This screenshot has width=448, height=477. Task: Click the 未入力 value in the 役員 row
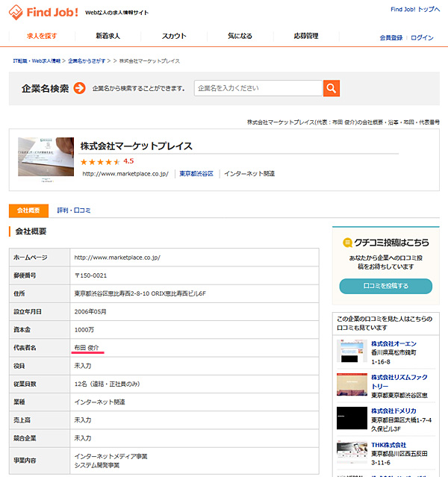coord(83,366)
